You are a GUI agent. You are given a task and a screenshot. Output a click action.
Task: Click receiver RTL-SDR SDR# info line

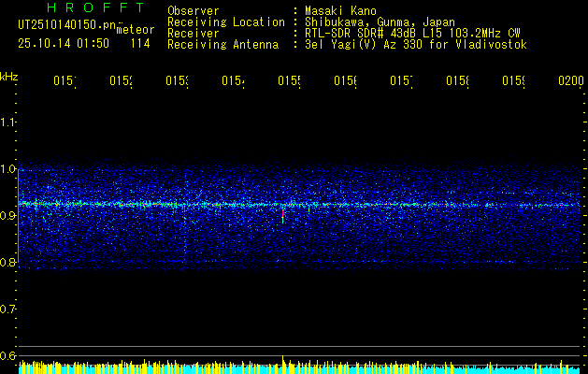[412, 34]
